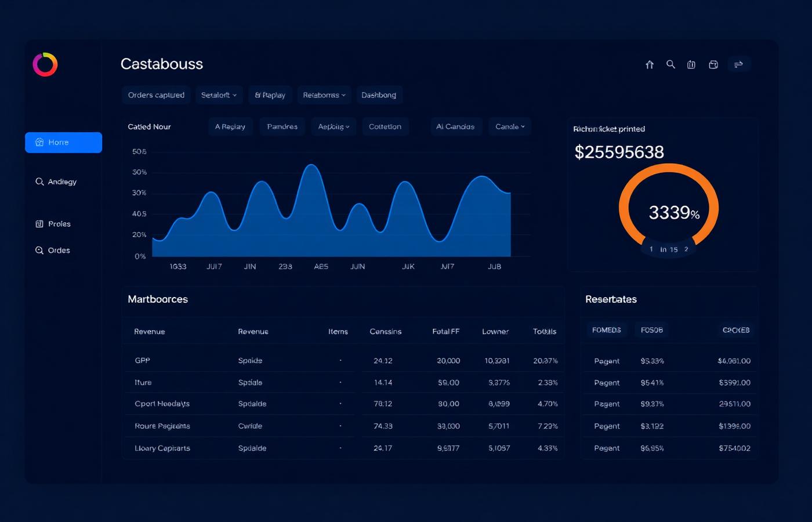Open Andiegy from the sidebar

(56, 182)
